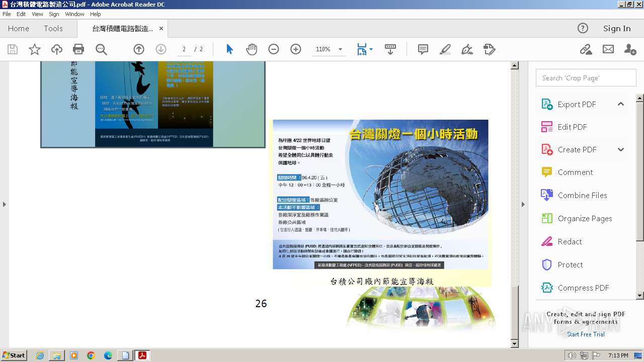Switch to the Home tab
644x362 pixels.
point(19,29)
